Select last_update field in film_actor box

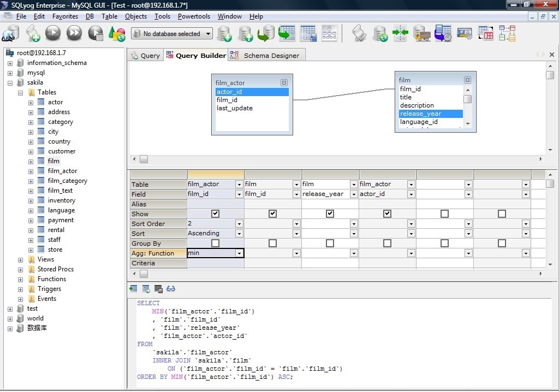point(234,108)
